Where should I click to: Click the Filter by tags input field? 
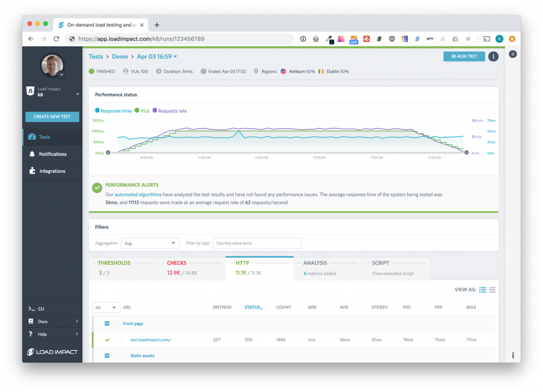click(257, 243)
